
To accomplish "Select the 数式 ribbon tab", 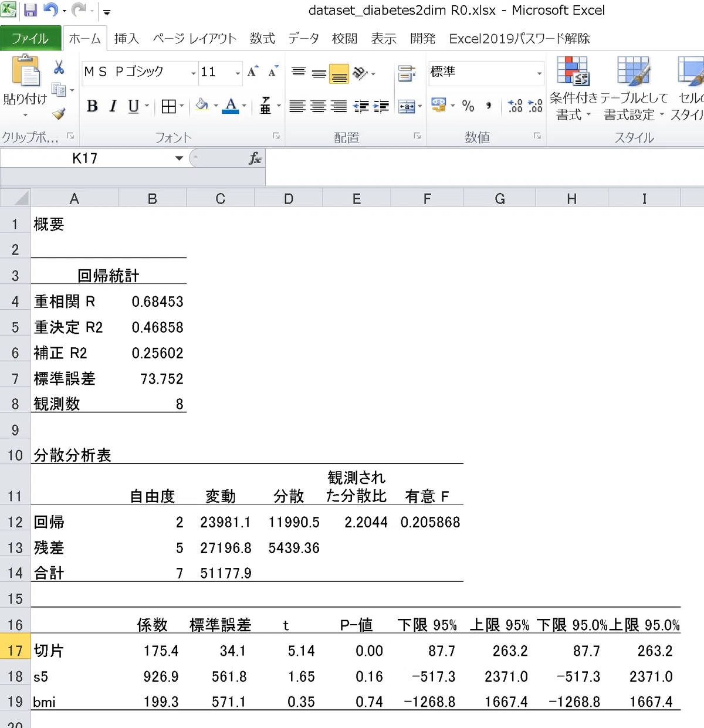I will pos(262,39).
